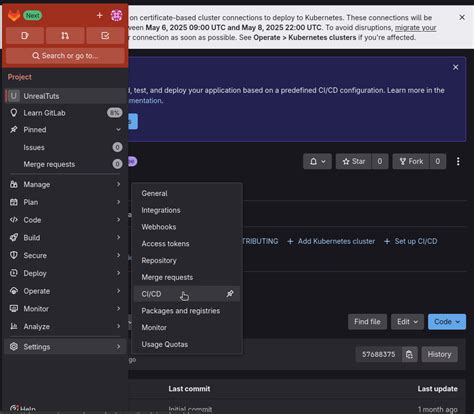
Task: Expand the Secure menu
Action: click(x=66, y=256)
